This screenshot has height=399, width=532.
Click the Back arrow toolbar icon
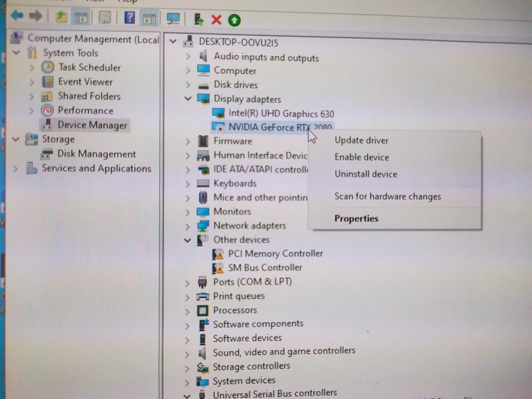click(17, 15)
